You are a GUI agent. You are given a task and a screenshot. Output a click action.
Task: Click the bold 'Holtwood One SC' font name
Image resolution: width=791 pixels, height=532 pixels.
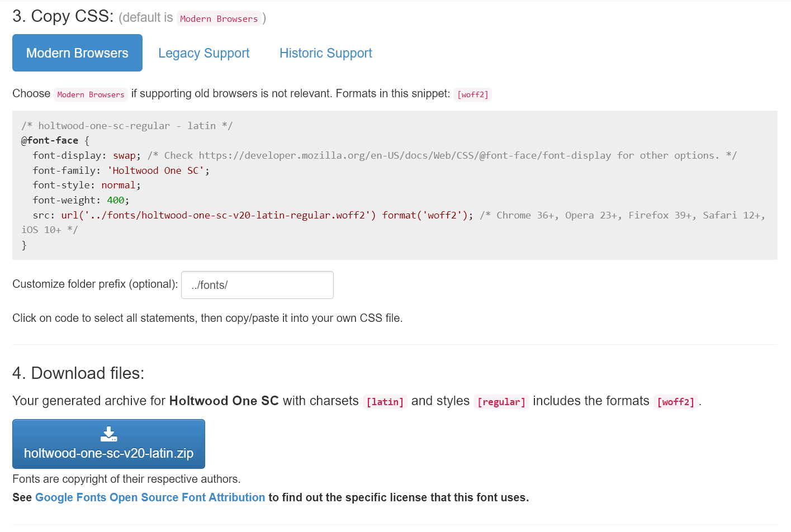pos(224,401)
